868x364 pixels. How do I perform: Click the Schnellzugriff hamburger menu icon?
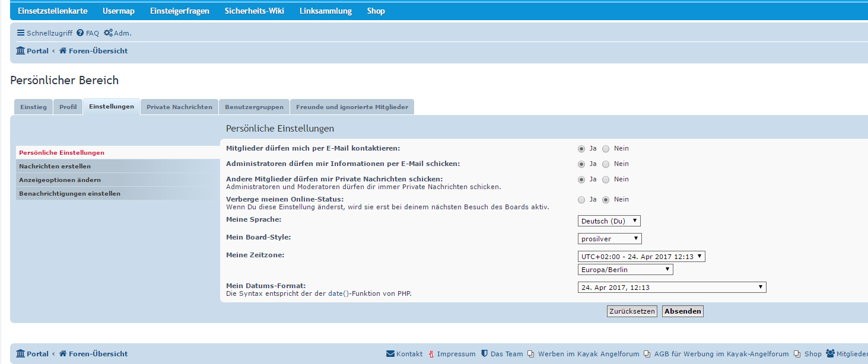(x=21, y=33)
